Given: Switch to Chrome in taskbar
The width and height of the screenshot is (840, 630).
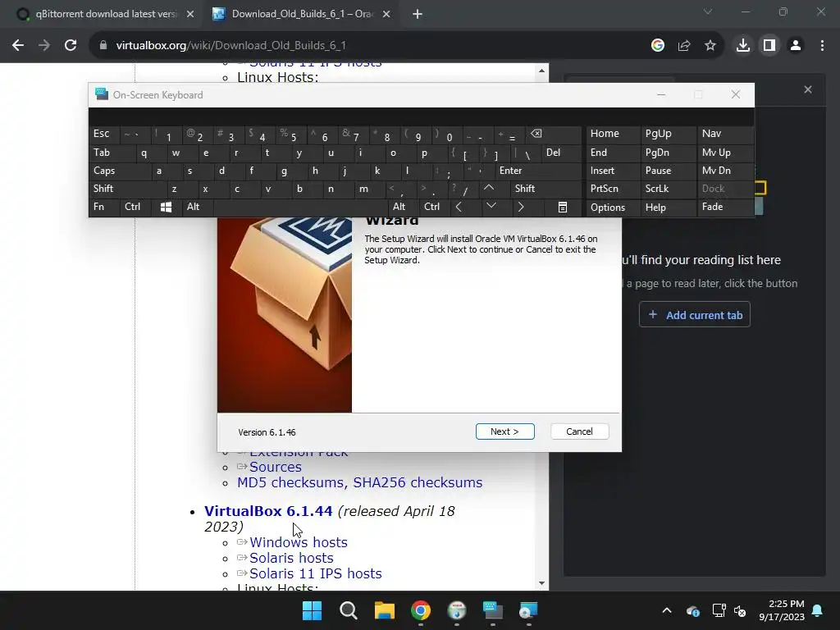Looking at the screenshot, I should pyautogui.click(x=421, y=610).
